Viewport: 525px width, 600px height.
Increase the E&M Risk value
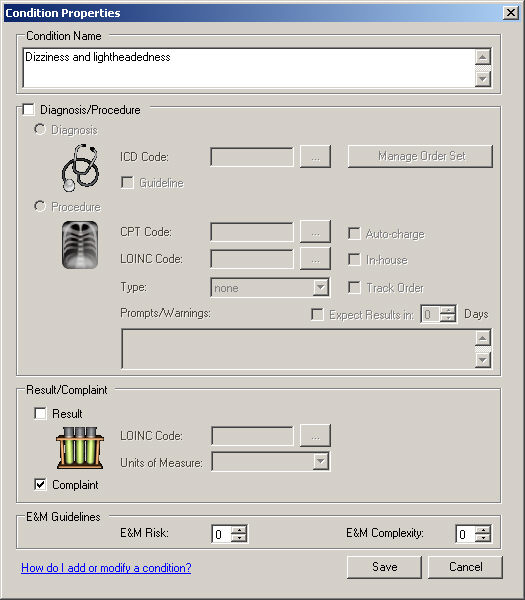pyautogui.click(x=240, y=530)
